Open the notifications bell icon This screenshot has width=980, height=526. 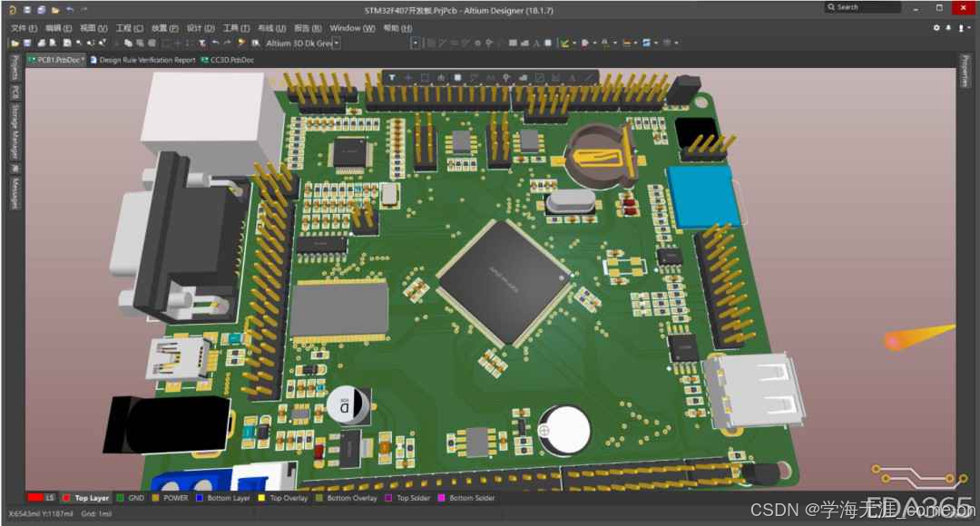click(948, 28)
